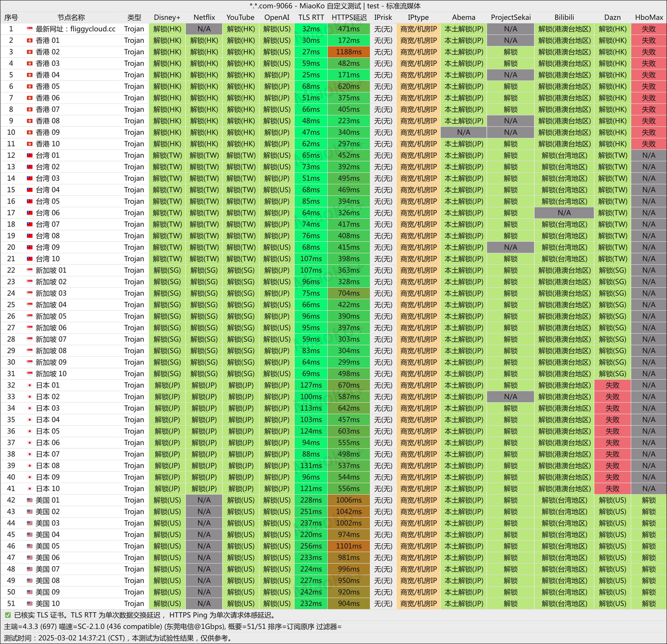This screenshot has height=644, width=667.
Task: Click the 节点名称 column header
Action: pyautogui.click(x=71, y=17)
